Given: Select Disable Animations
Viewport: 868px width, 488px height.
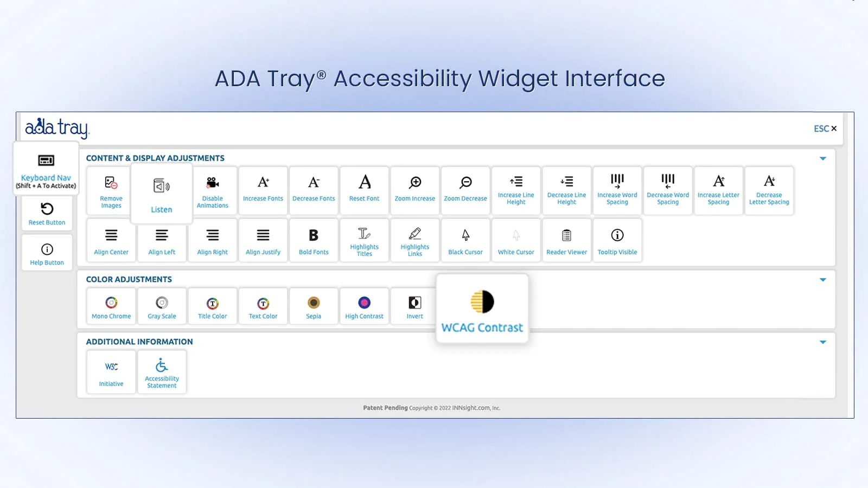Looking at the screenshot, I should click(213, 191).
